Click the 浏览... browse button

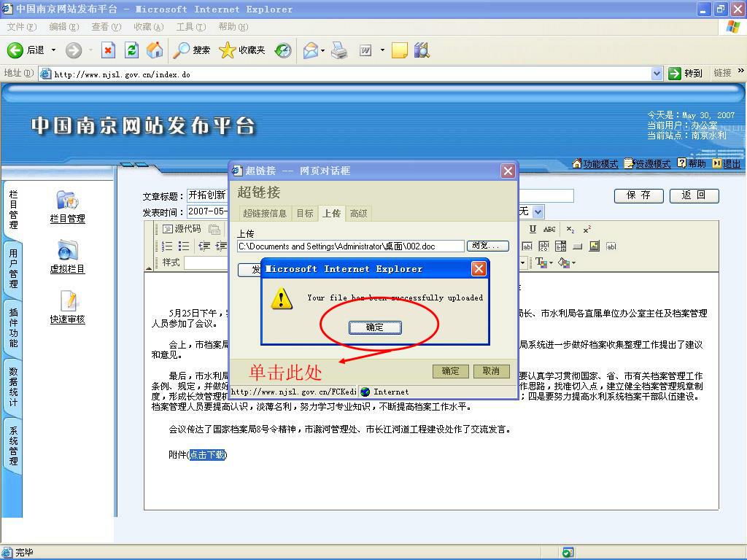(488, 246)
